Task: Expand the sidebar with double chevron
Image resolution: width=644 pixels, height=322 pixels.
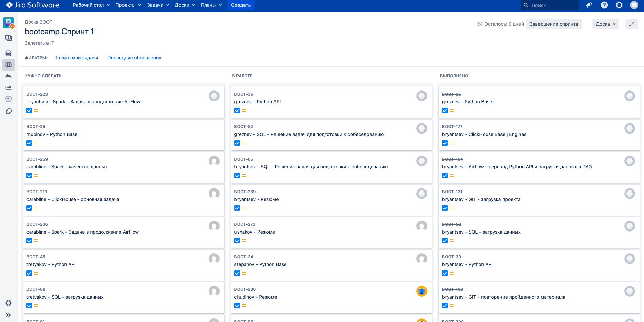Action: click(8, 315)
